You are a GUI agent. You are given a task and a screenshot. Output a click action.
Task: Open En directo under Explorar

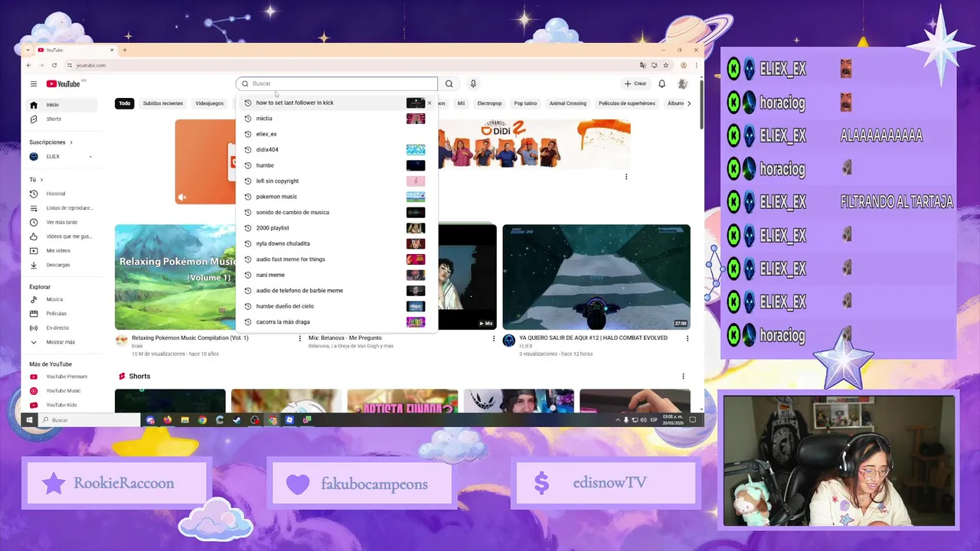pyautogui.click(x=63, y=328)
